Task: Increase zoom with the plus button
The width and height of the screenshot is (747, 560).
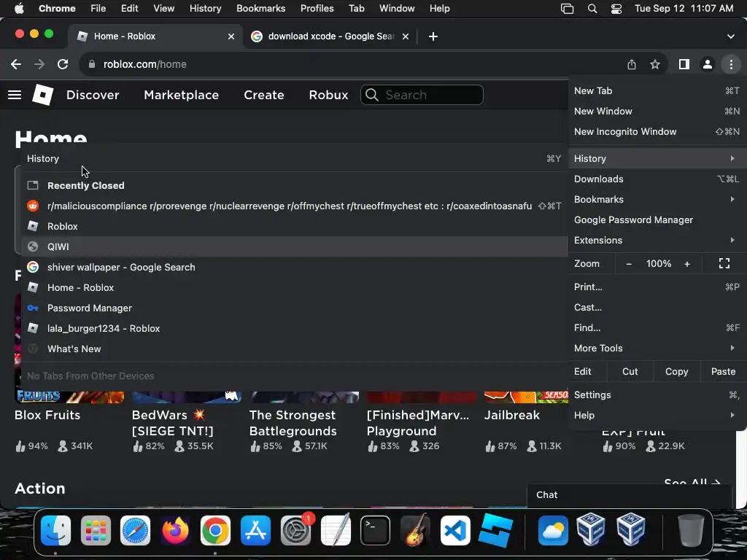Action: 687,264
